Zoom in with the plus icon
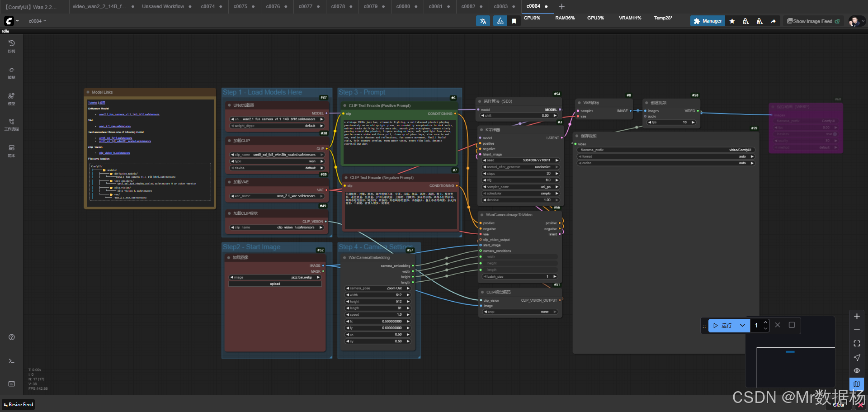This screenshot has height=412, width=868. pos(857,317)
